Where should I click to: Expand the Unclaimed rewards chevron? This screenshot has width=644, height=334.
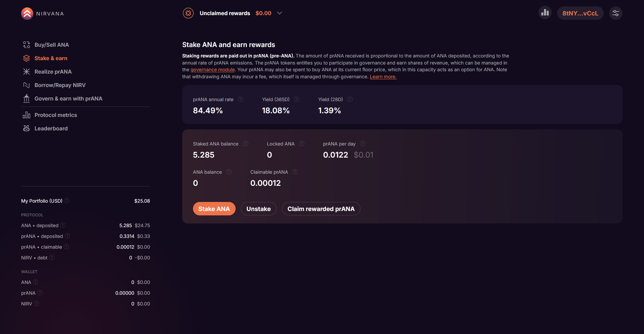point(280,13)
